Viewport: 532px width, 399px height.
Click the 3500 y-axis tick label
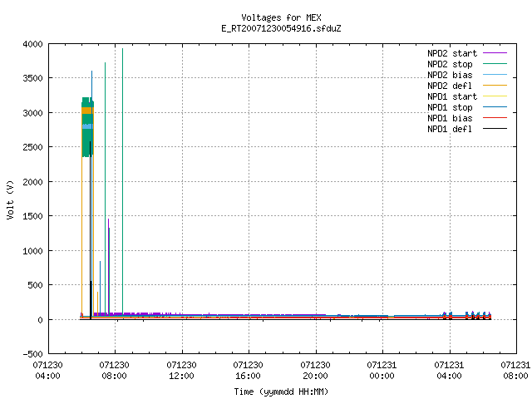(x=33, y=78)
